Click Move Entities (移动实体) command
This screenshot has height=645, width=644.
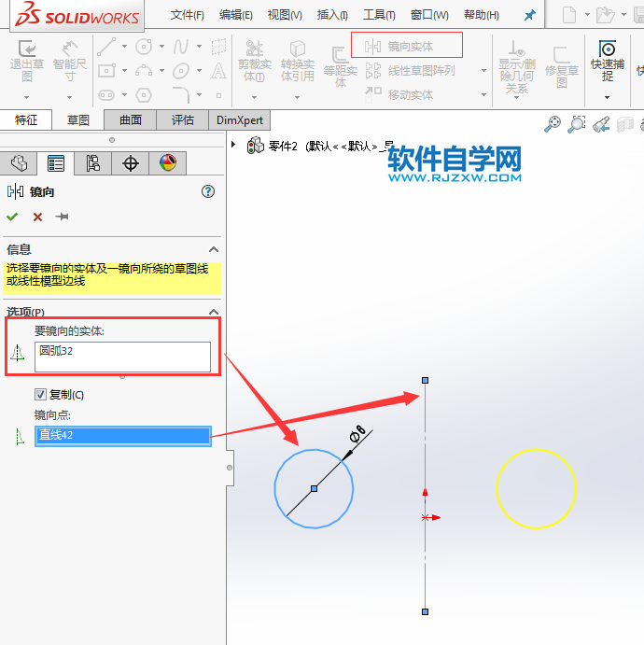point(399,95)
